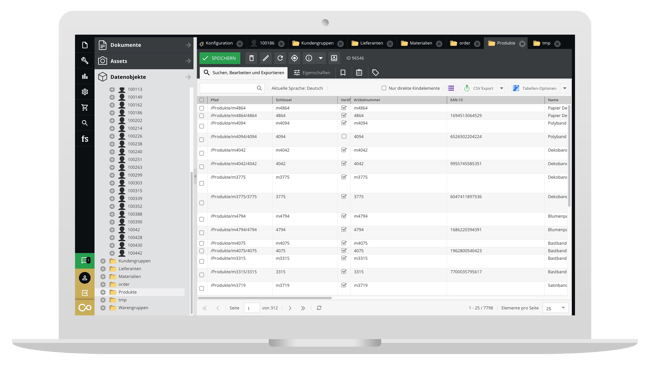Click the trash delete icon in toolbar
The width and height of the screenshot is (650, 365).
(x=251, y=58)
